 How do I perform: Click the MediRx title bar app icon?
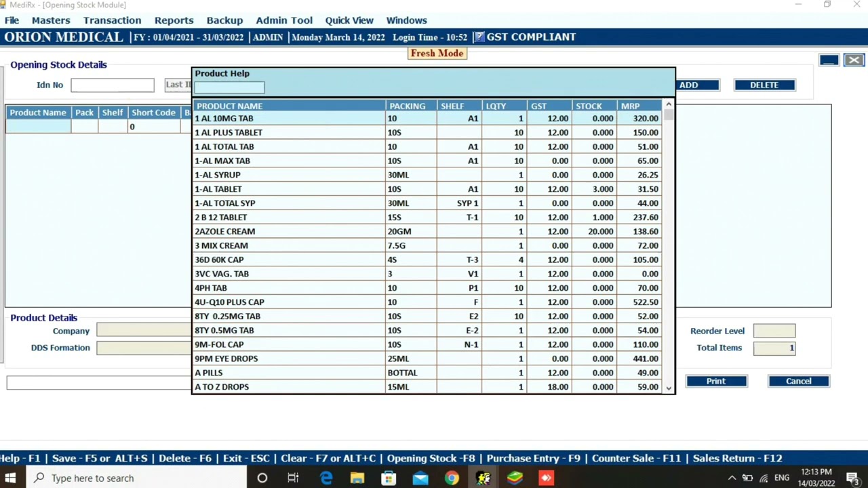coord(3,5)
